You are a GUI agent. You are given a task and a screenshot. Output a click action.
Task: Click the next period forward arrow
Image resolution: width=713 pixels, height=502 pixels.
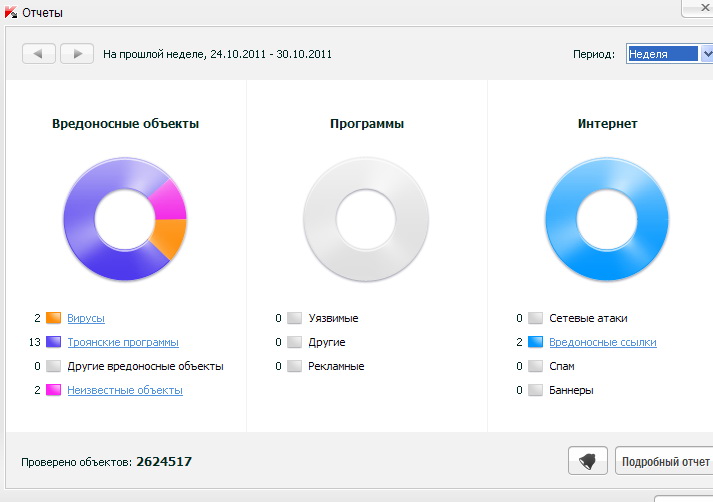point(77,54)
